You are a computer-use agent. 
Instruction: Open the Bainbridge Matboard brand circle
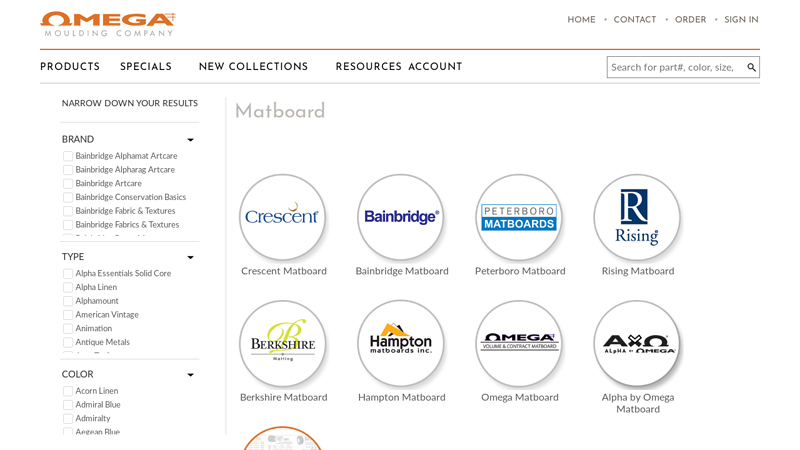pos(400,217)
